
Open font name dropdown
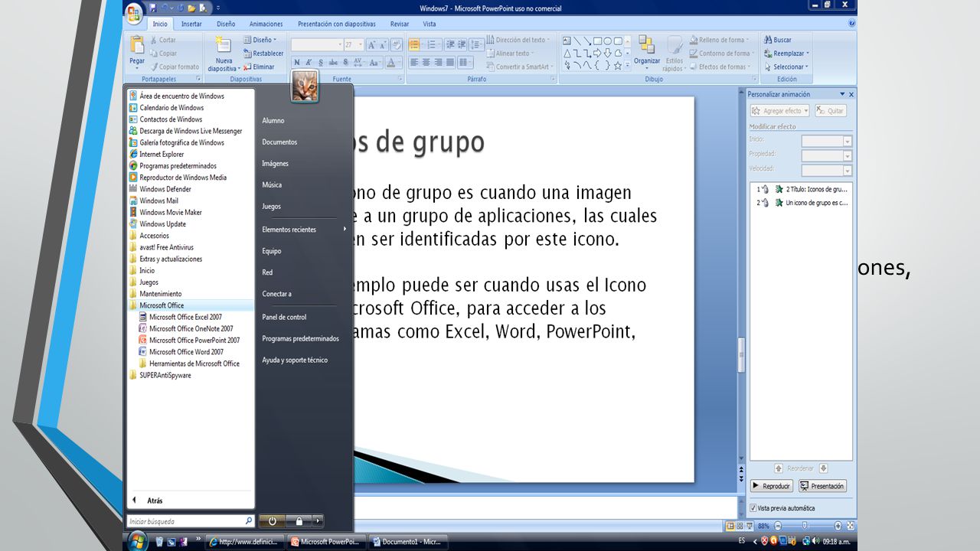338,45
